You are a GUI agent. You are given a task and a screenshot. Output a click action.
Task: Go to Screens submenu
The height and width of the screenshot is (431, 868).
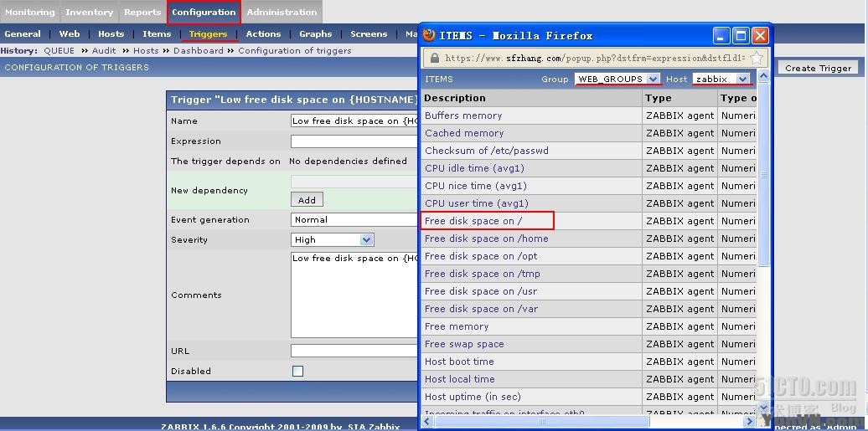pos(369,33)
